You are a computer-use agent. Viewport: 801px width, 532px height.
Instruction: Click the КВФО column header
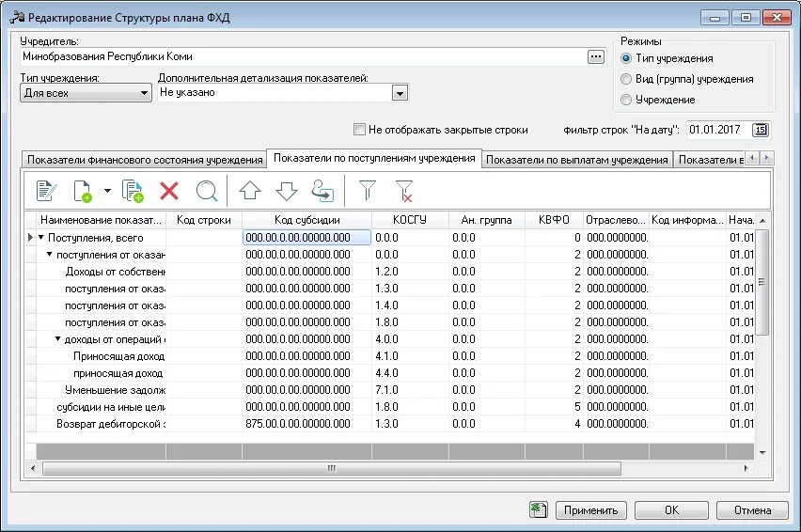point(554,220)
